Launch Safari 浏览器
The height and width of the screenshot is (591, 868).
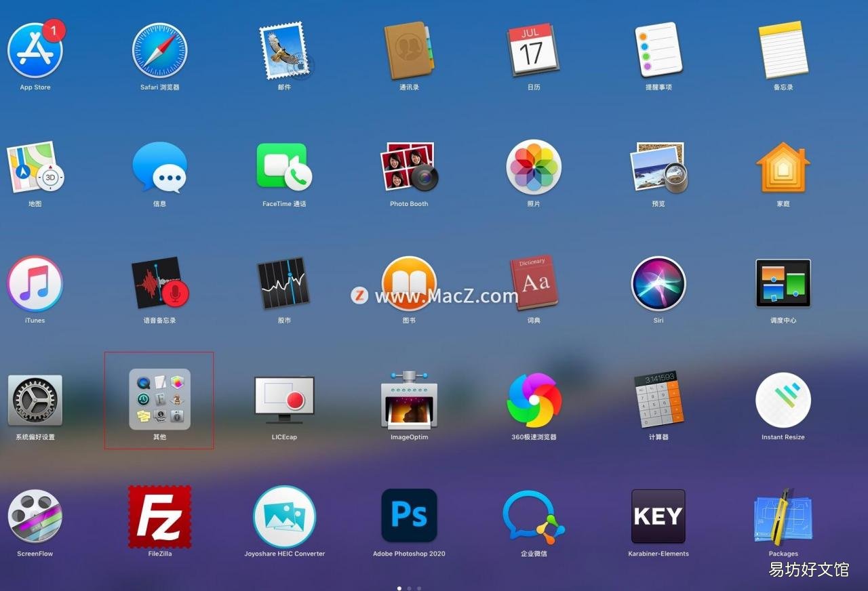(x=159, y=50)
